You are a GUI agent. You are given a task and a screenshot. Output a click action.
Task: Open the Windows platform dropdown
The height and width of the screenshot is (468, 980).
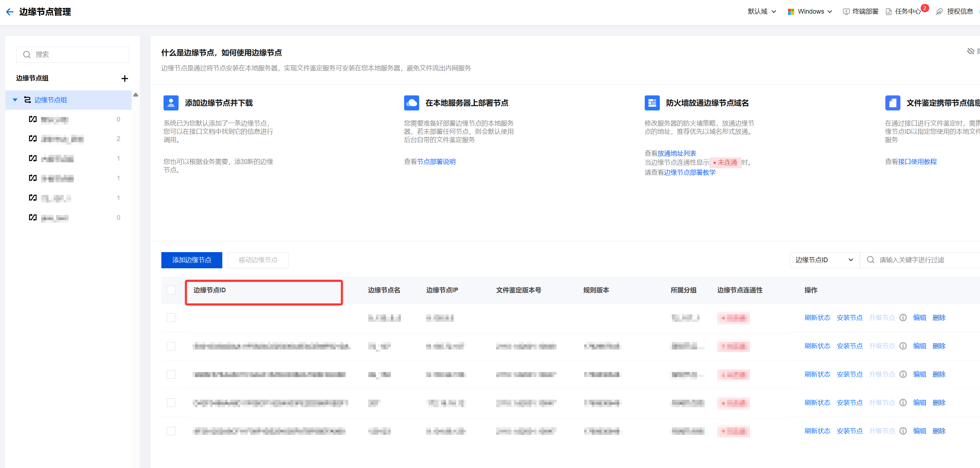coord(810,11)
